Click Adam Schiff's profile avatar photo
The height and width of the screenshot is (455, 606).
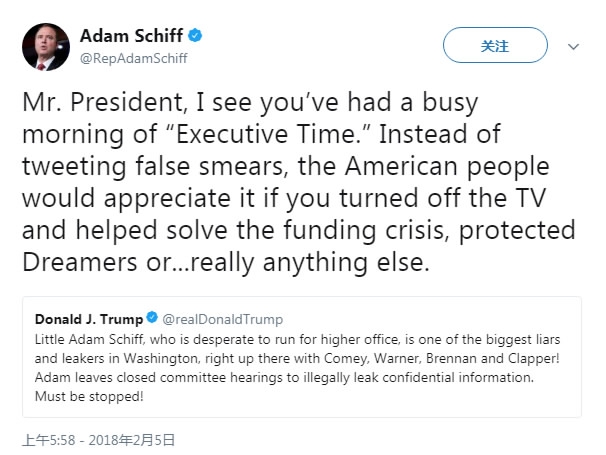tap(46, 46)
